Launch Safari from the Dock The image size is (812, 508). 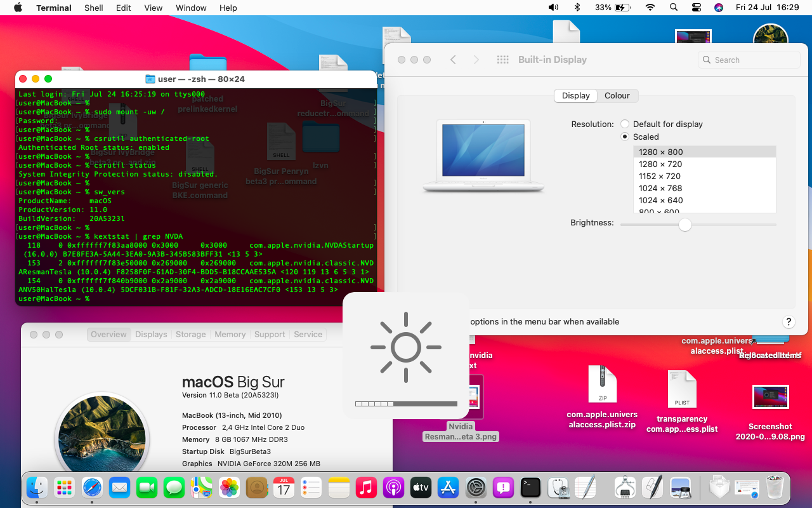92,488
